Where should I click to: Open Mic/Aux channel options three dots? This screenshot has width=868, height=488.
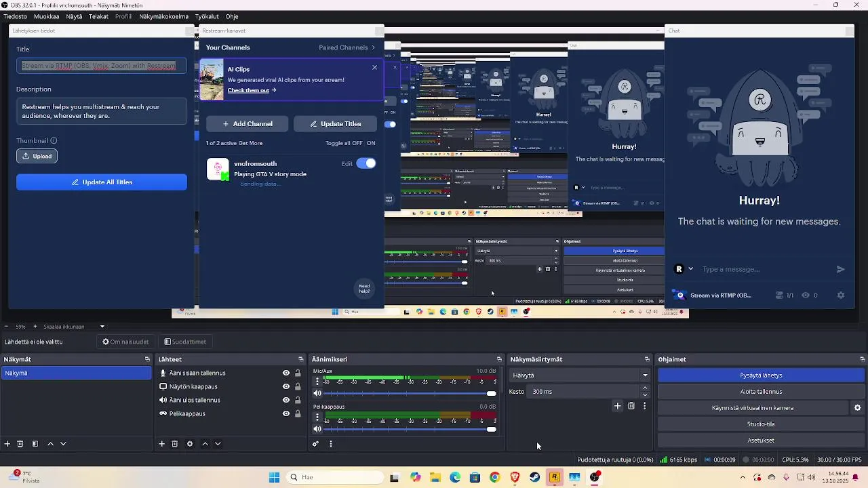[x=317, y=382]
